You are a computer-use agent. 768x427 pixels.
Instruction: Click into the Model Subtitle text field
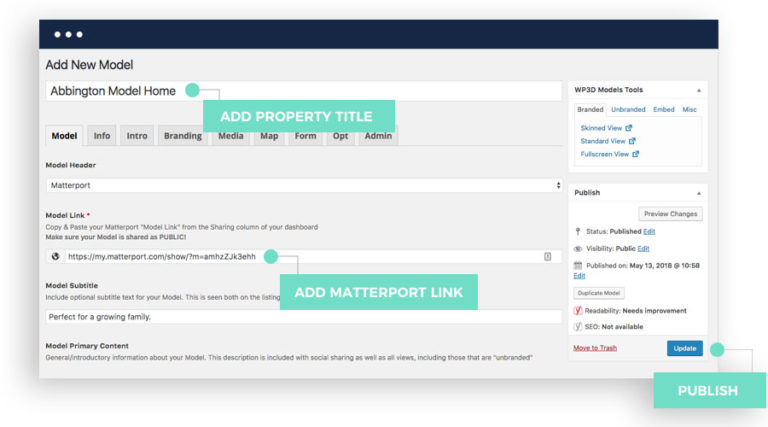tap(304, 316)
